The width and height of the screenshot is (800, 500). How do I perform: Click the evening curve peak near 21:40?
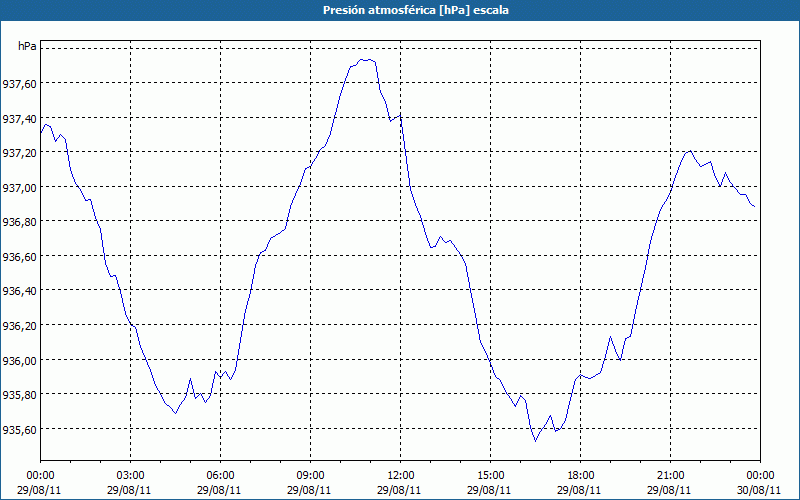(x=690, y=151)
